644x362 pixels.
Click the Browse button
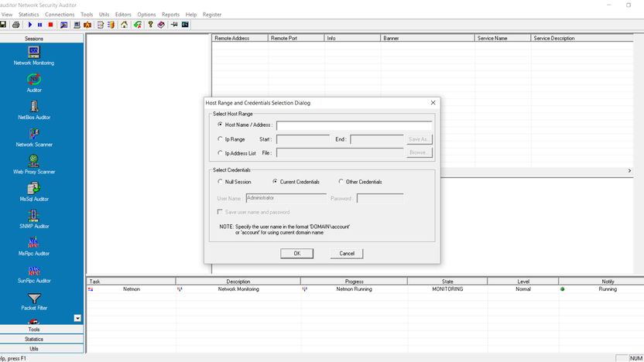click(419, 152)
